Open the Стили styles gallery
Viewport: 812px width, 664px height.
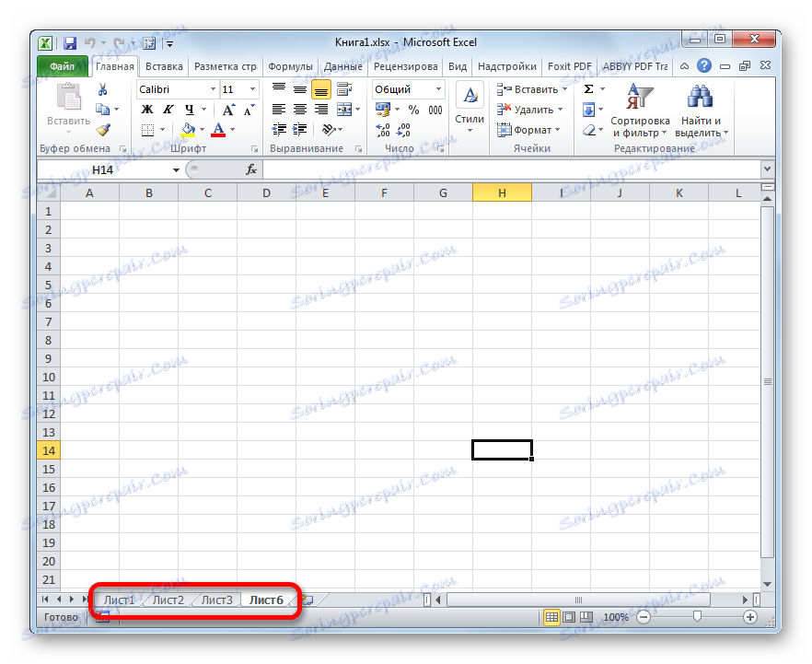(470, 107)
